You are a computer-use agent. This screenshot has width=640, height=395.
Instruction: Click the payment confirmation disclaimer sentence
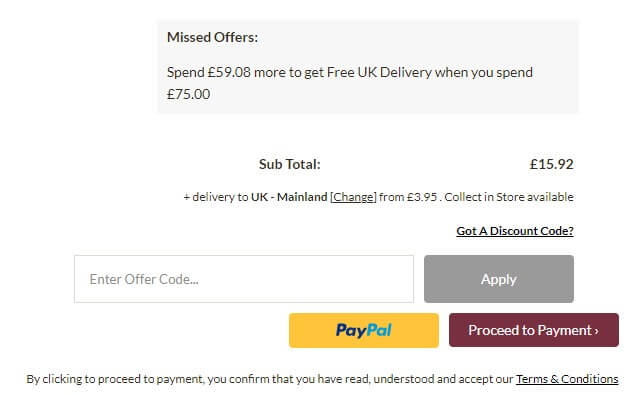(322, 379)
